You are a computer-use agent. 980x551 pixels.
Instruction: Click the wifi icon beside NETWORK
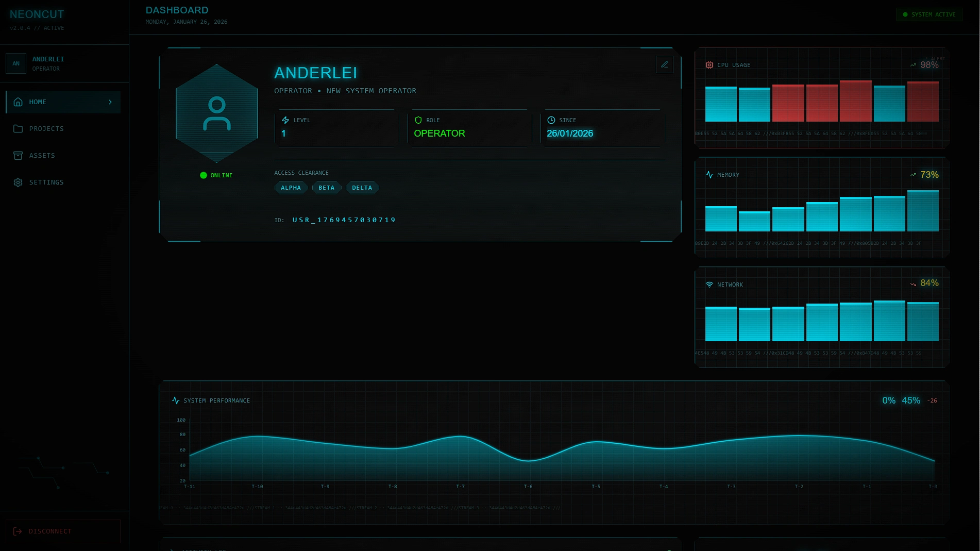tap(709, 285)
